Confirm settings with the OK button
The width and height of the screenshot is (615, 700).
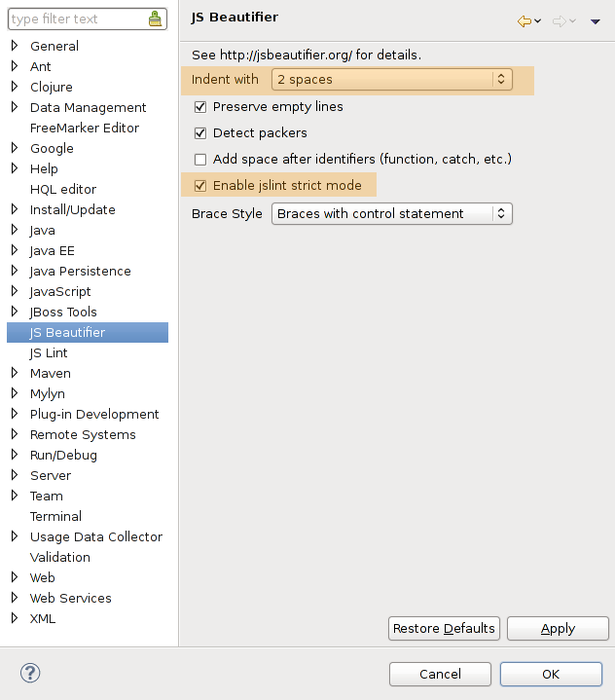pyautogui.click(x=551, y=674)
